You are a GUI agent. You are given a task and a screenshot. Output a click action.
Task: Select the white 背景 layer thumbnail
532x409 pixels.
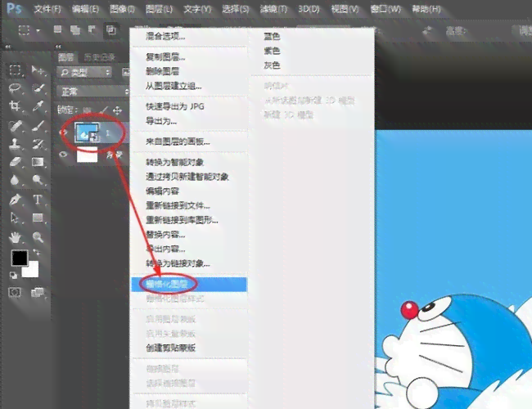pos(88,155)
